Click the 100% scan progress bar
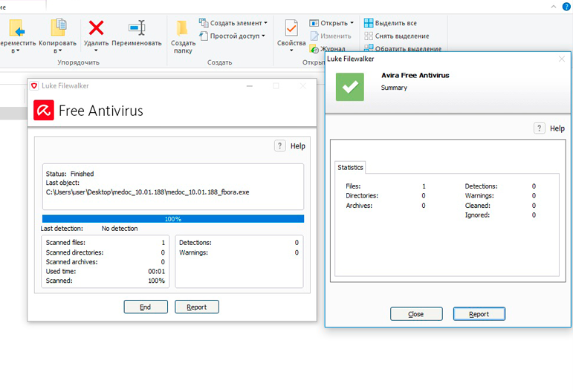This screenshot has width=573, height=392. tap(173, 219)
